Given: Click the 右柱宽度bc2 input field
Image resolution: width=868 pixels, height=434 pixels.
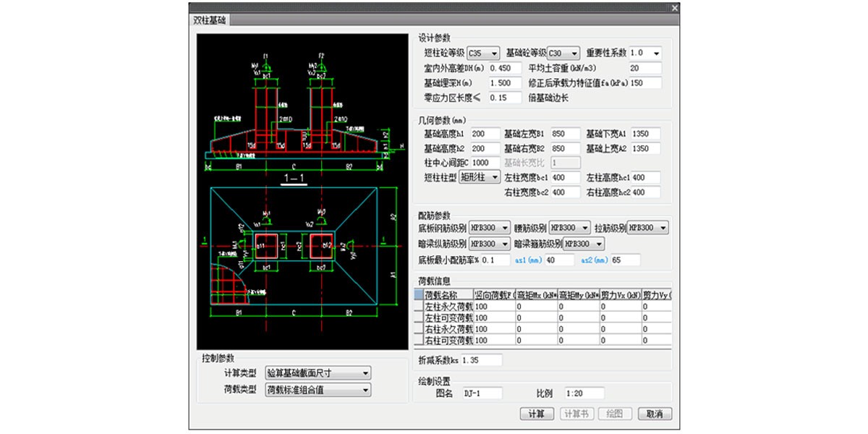Looking at the screenshot, I should click(x=566, y=193).
